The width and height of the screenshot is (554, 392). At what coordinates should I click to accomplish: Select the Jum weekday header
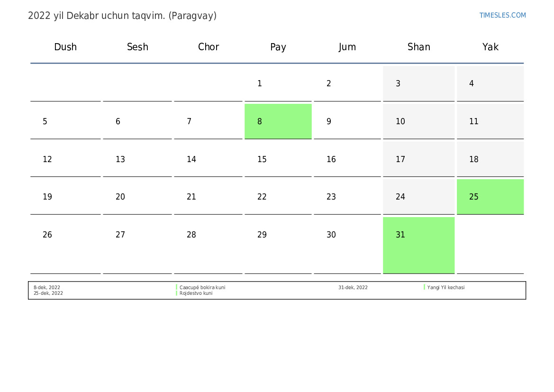(x=347, y=47)
